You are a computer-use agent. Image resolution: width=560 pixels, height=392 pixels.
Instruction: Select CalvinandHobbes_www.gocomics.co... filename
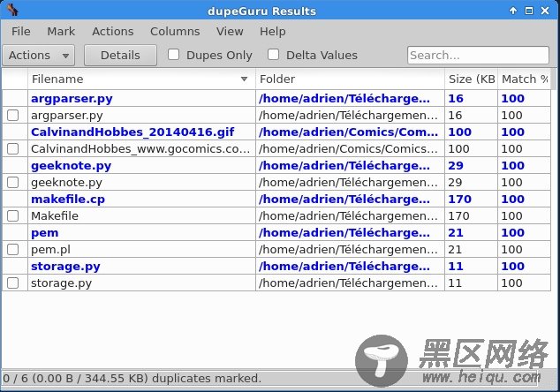coord(140,149)
